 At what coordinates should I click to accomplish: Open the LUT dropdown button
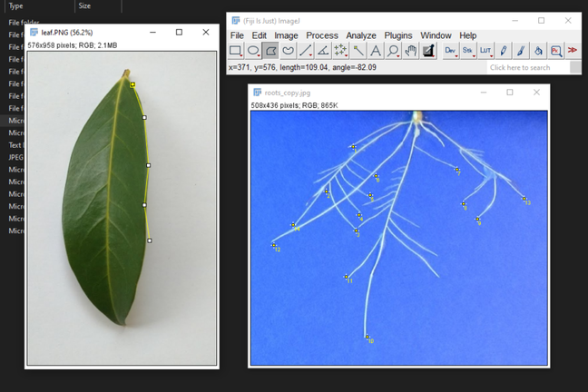pos(485,52)
